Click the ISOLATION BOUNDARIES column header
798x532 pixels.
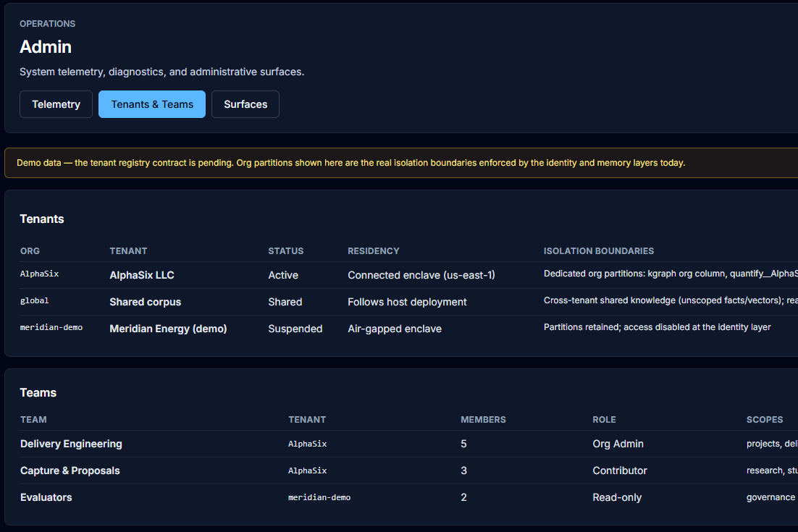(x=599, y=250)
